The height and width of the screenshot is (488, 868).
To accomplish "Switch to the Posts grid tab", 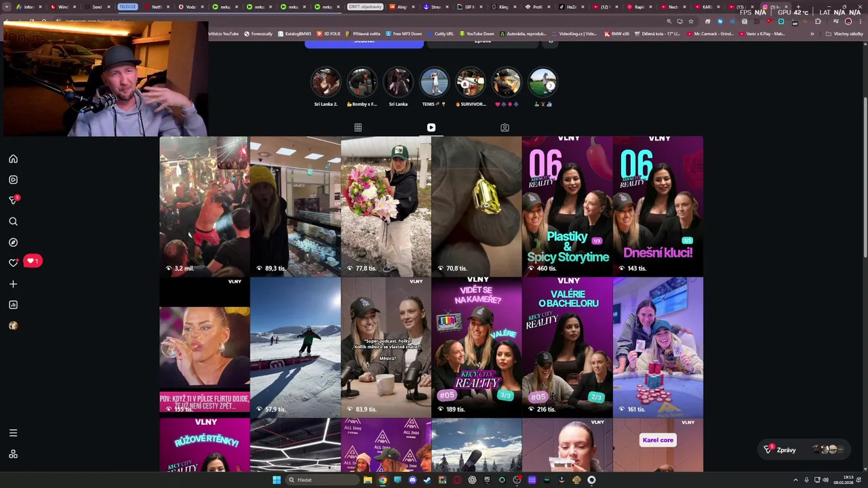I will coord(358,127).
